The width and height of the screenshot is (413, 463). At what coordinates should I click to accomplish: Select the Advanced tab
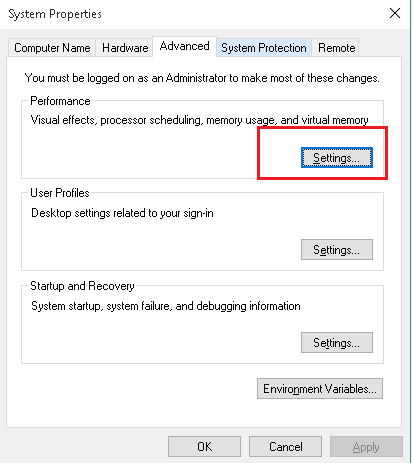pyautogui.click(x=185, y=46)
